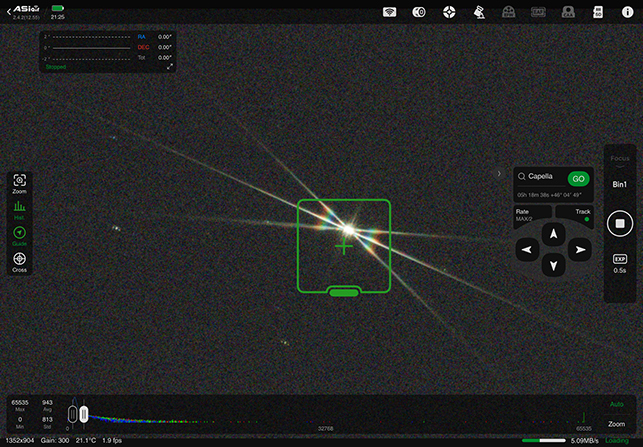Show the Cross reticle overlay
Image resolution: width=643 pixels, height=447 pixels.
(x=20, y=262)
